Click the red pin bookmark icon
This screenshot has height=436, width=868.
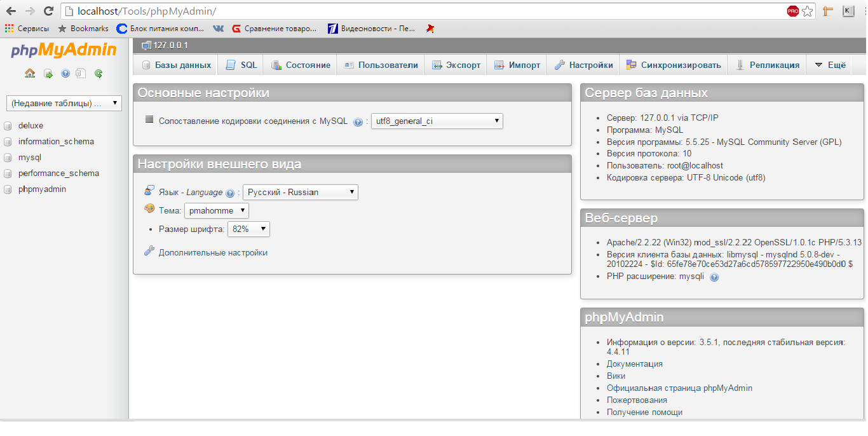[430, 29]
